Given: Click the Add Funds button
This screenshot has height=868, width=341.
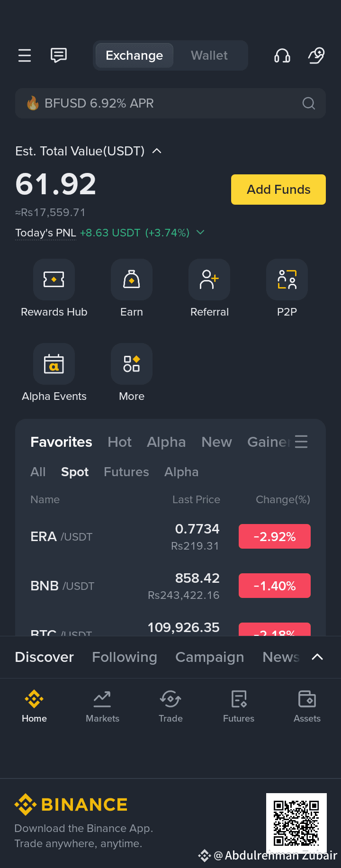Looking at the screenshot, I should click(278, 190).
